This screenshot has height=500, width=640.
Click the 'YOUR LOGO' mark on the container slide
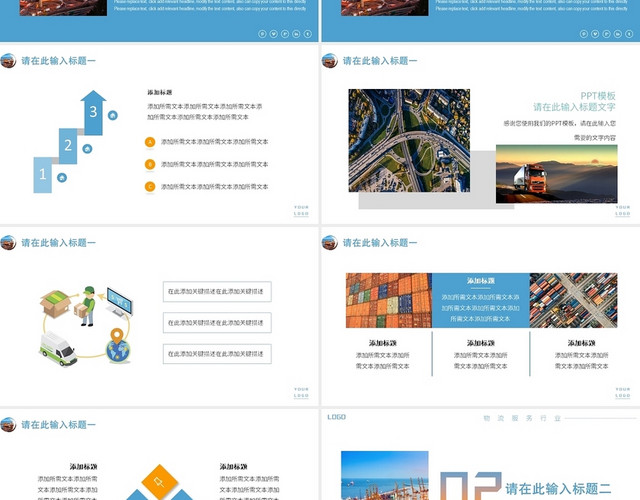click(623, 393)
